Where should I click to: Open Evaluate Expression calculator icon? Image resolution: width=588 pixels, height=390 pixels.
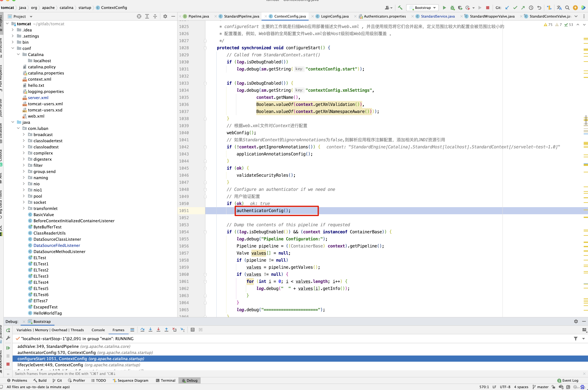click(x=192, y=330)
